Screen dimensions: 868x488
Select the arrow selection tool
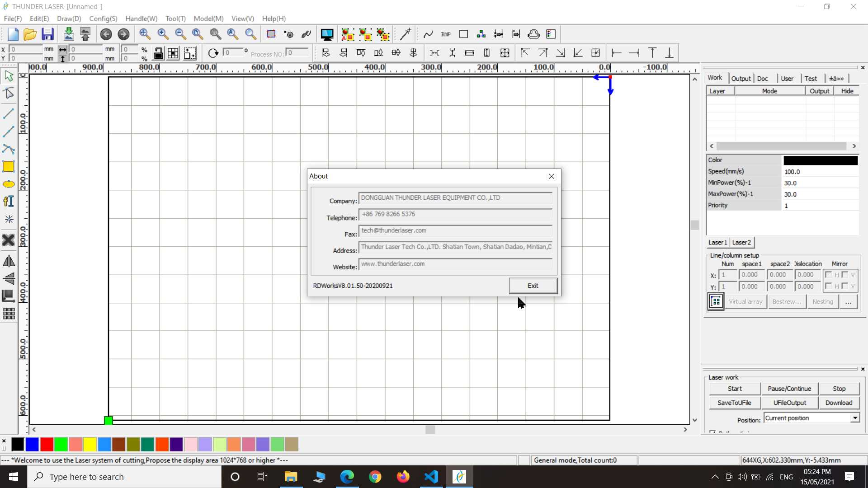coord(9,76)
